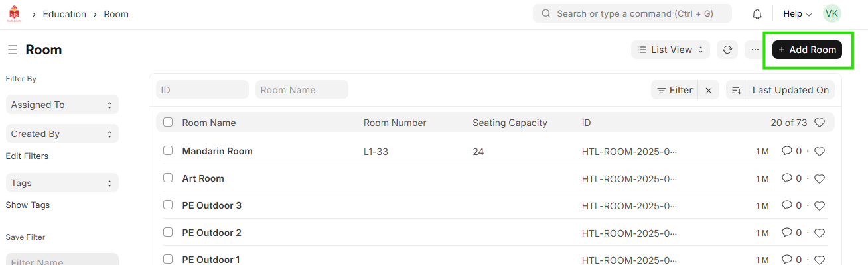
Task: Toggle sort direction icon
Action: (736, 91)
